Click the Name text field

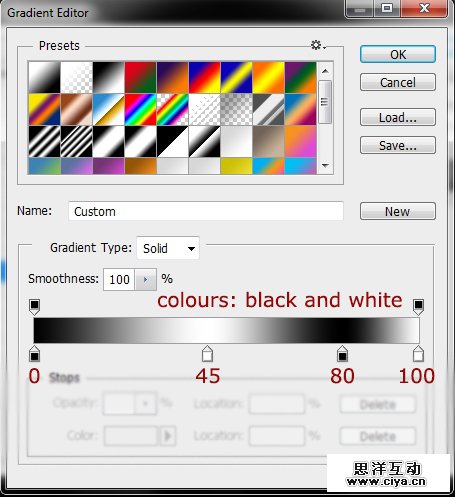pos(206,211)
